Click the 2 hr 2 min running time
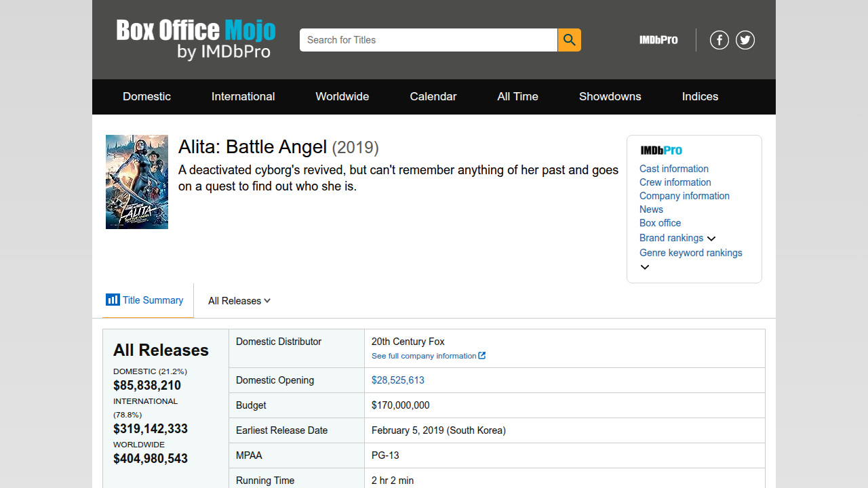 click(393, 481)
